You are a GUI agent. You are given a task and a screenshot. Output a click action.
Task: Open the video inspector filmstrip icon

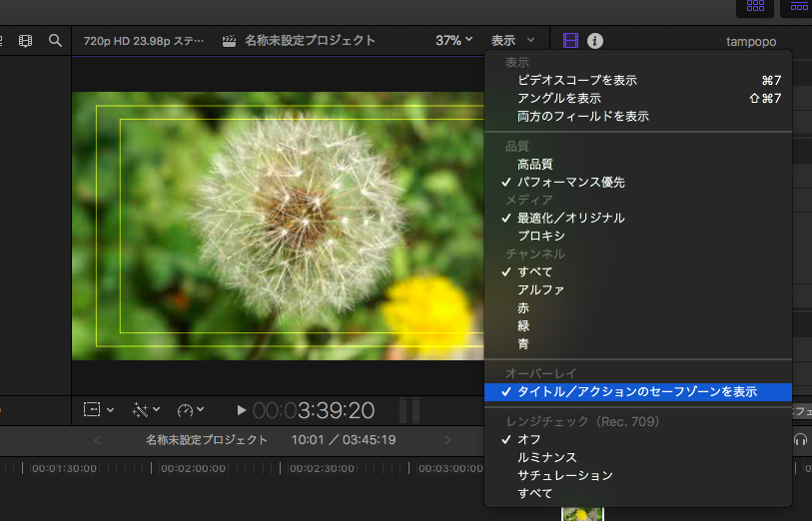570,41
